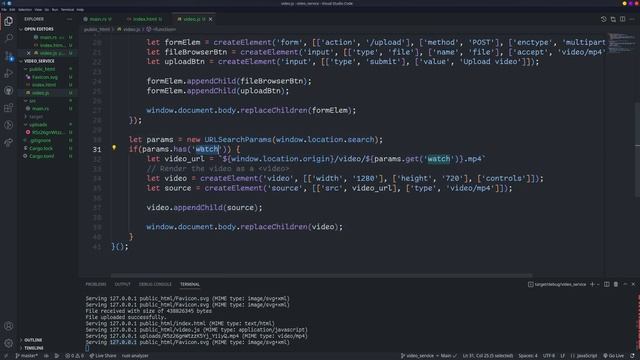Open editor More Actions ellipsis
This screenshot has height=360, width=640.
(x=632, y=19)
